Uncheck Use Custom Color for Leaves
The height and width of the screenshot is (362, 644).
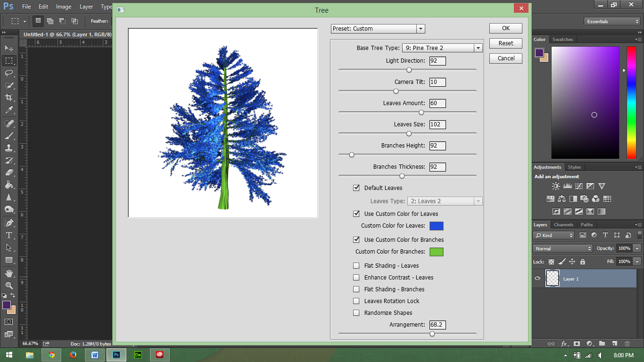[x=356, y=214]
